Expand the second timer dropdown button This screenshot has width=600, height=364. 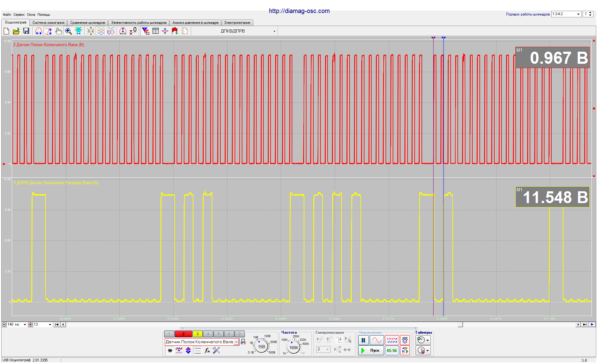[x=428, y=350]
